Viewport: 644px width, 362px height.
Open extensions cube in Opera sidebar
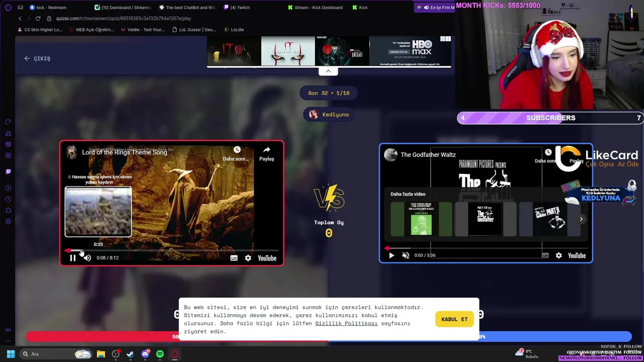pos(8,211)
